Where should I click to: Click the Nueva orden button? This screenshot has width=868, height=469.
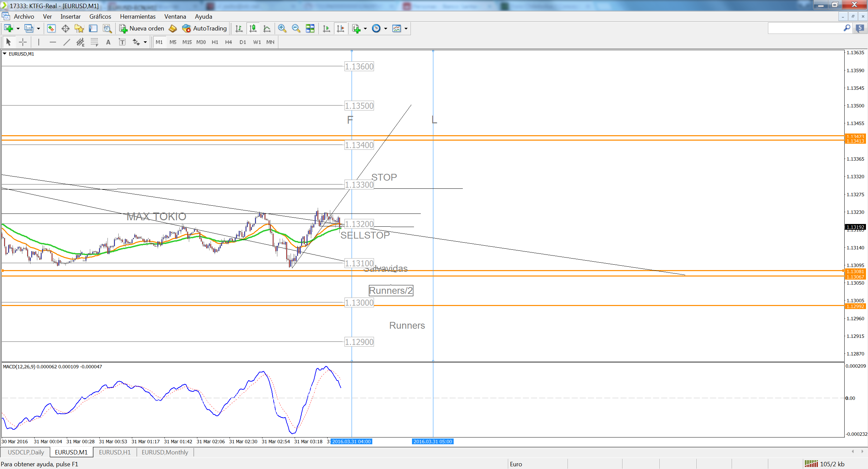[142, 28]
